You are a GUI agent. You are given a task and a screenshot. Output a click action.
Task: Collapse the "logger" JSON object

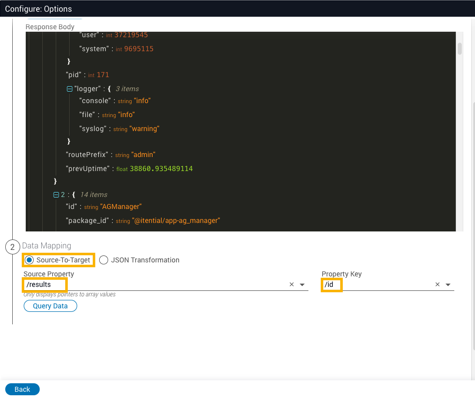[x=70, y=89]
